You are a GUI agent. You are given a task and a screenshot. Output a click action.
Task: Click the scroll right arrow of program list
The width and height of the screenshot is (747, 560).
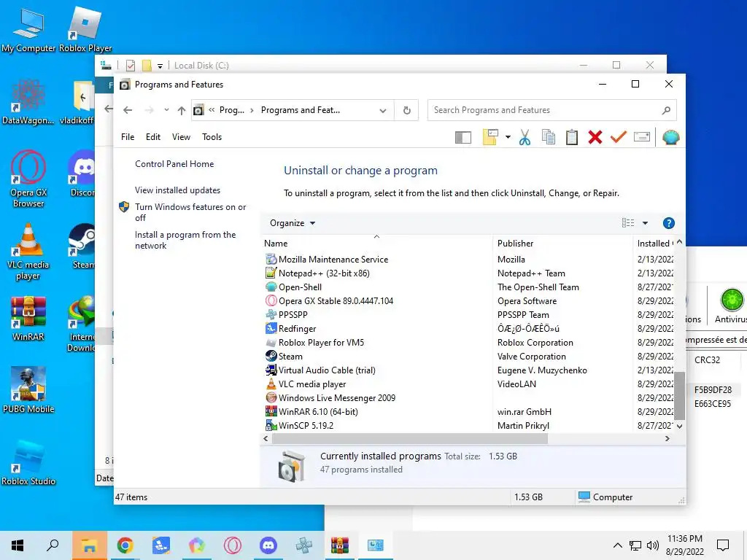click(x=667, y=438)
